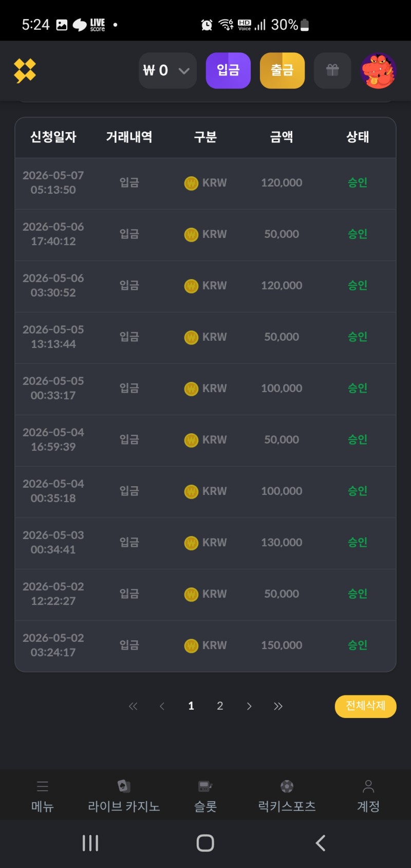Tap the purple 입금 deposit button
Viewport: 411px width, 868px height.
(228, 70)
